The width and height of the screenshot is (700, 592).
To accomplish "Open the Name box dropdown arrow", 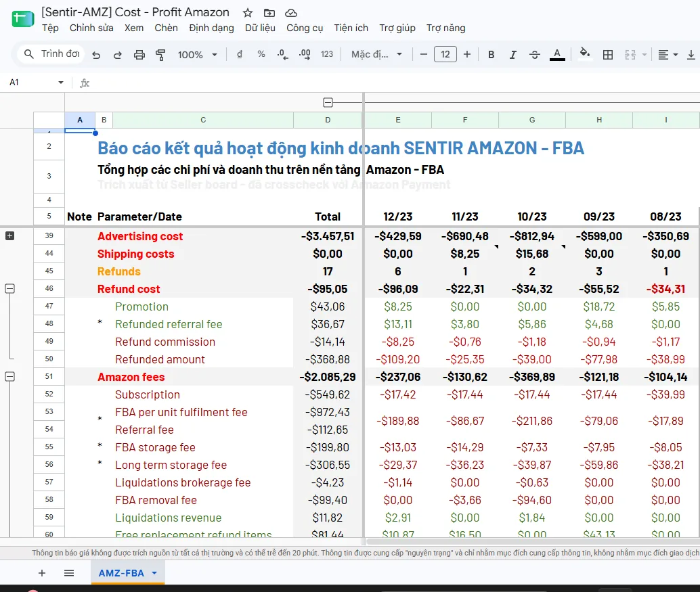I will (x=61, y=83).
